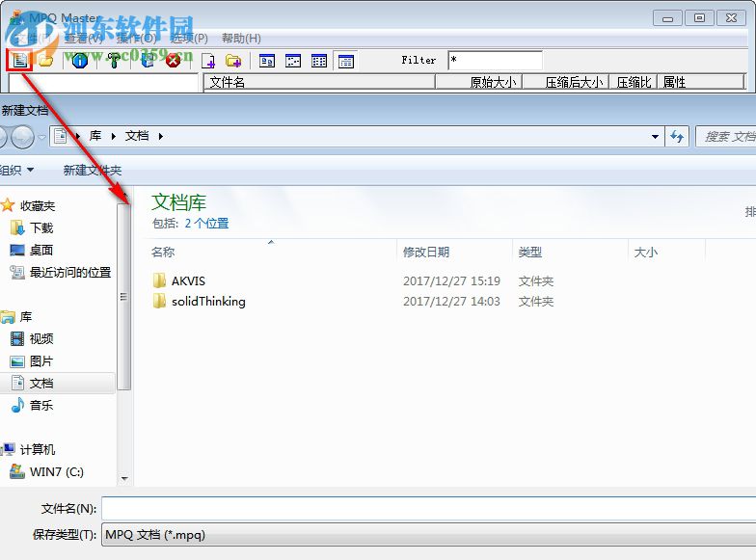Click date 2017/12/27 14:03 of solidThinking
756x560 pixels.
[x=451, y=301]
